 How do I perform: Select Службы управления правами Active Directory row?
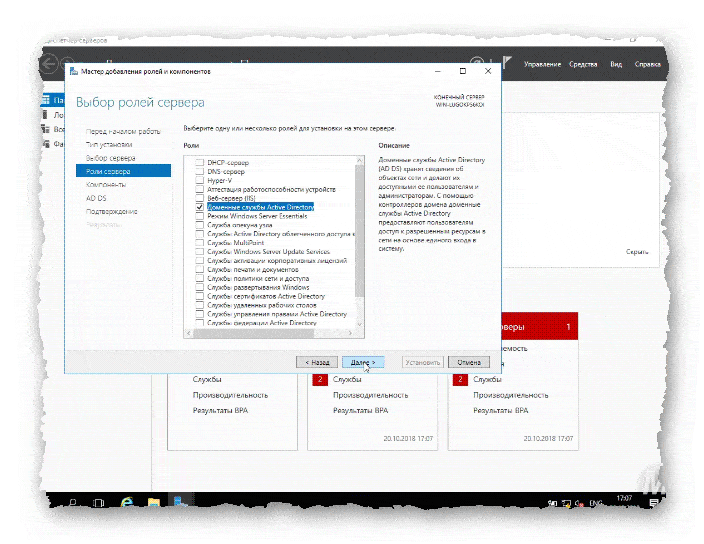coord(277,314)
